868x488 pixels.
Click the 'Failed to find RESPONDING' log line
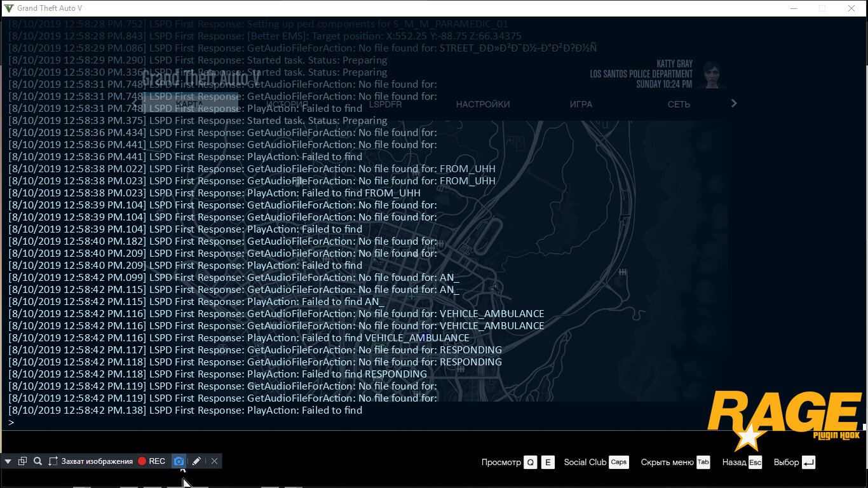(x=218, y=374)
